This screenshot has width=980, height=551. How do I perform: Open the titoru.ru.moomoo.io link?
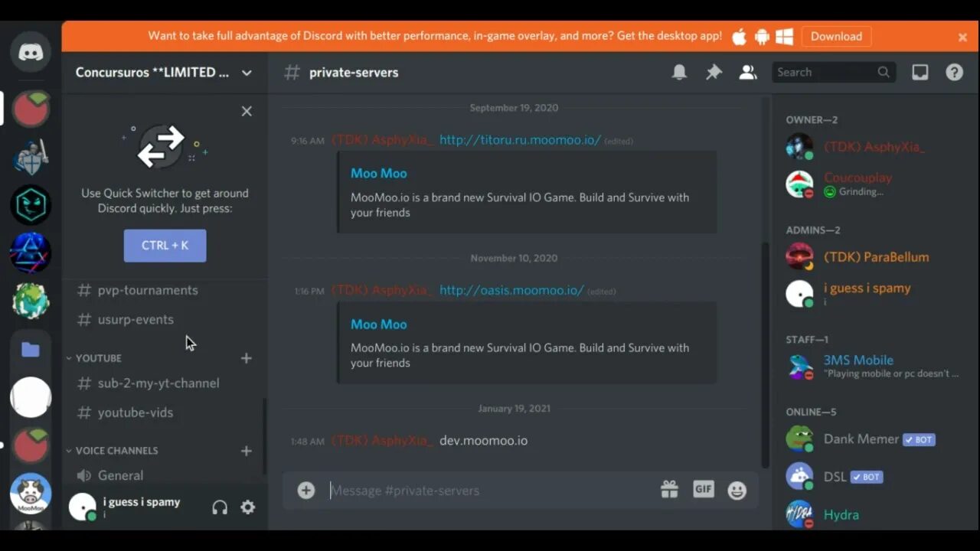520,140
